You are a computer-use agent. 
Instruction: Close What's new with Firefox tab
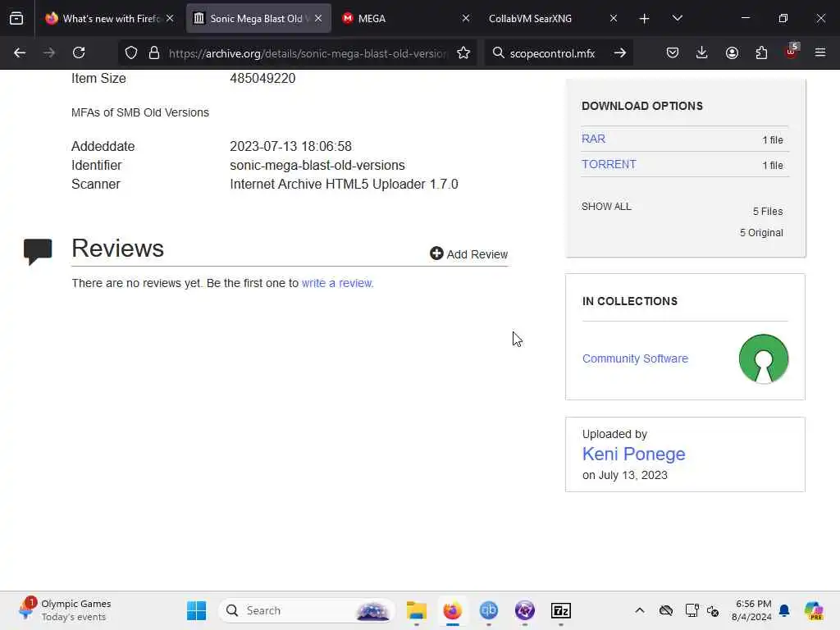[x=170, y=18]
